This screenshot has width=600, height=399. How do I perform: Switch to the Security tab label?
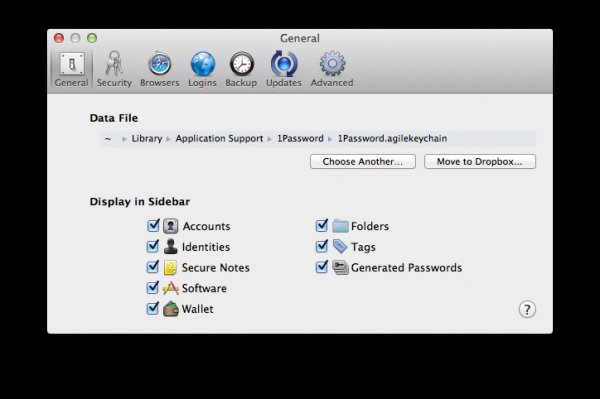pyautogui.click(x=114, y=83)
